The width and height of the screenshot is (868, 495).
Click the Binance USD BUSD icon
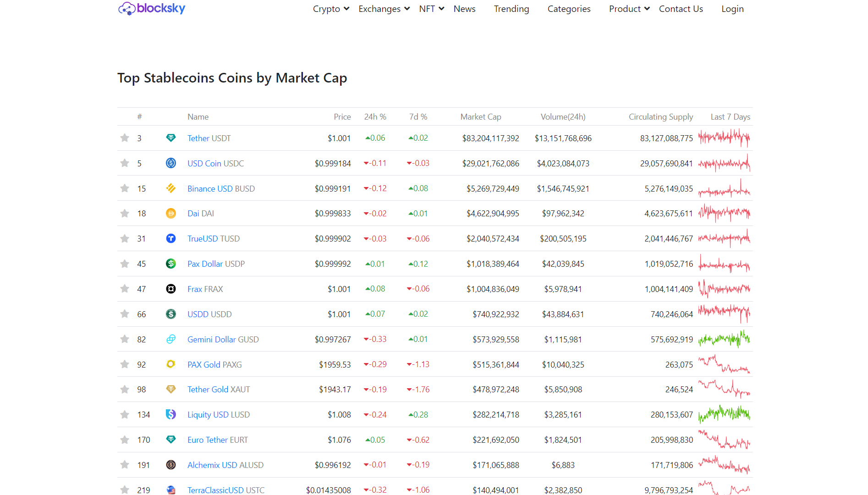tap(171, 188)
